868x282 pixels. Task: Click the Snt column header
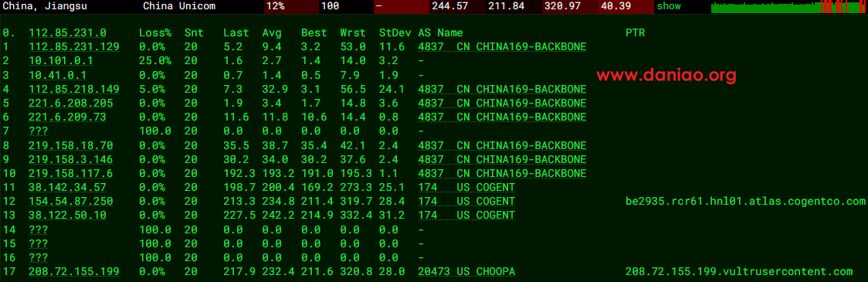195,32
